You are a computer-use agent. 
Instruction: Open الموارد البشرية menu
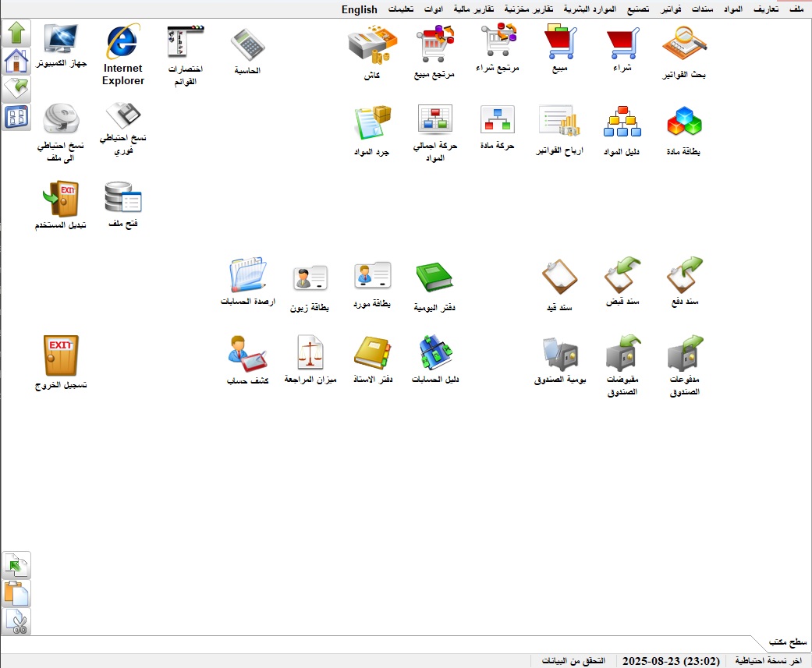(590, 9)
